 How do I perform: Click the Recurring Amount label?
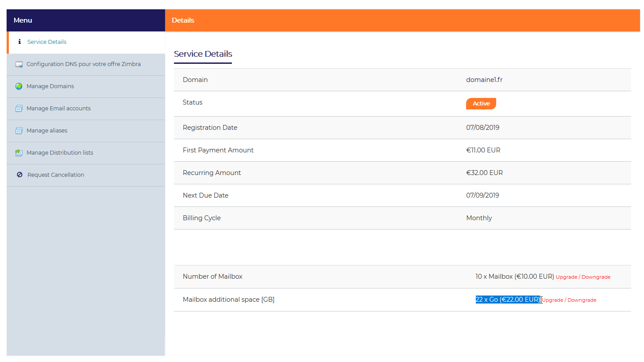click(212, 173)
